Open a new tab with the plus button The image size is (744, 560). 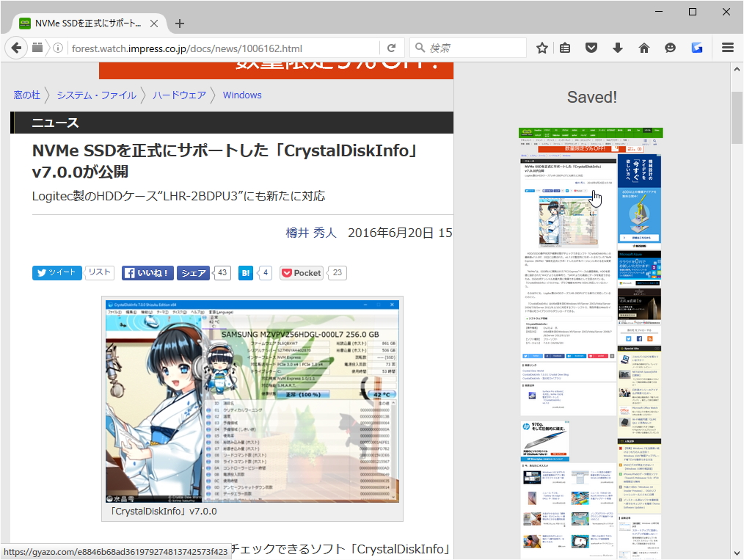179,23
